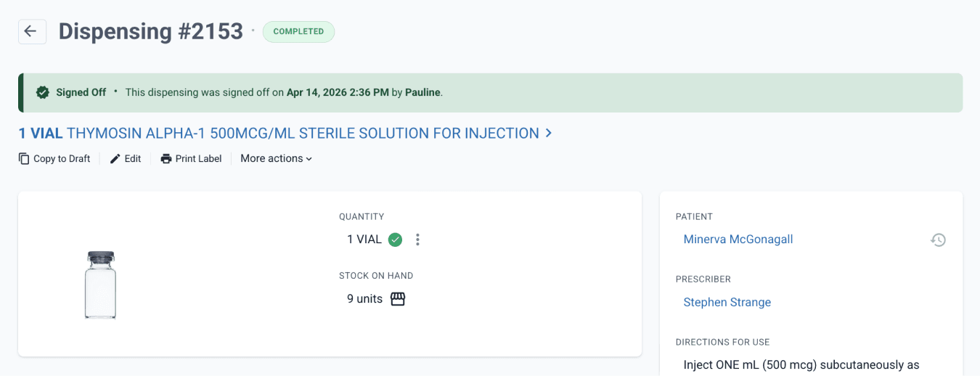Expand the More actions dropdown

click(277, 158)
